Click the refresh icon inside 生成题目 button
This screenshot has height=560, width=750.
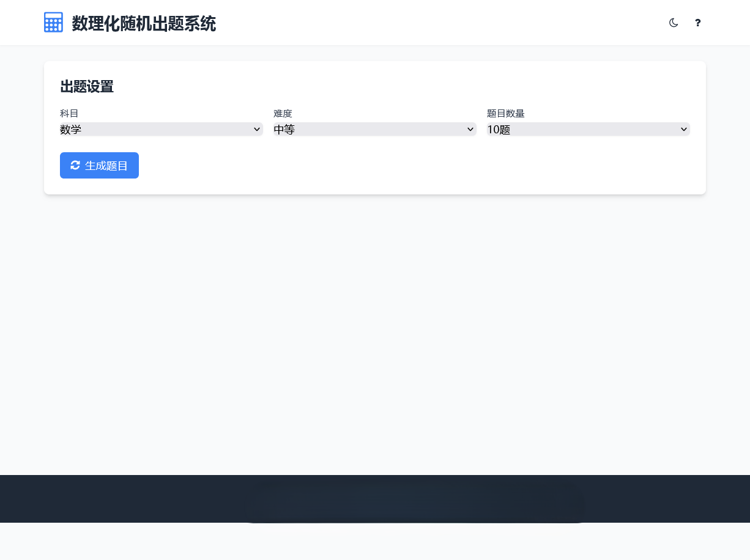(75, 165)
